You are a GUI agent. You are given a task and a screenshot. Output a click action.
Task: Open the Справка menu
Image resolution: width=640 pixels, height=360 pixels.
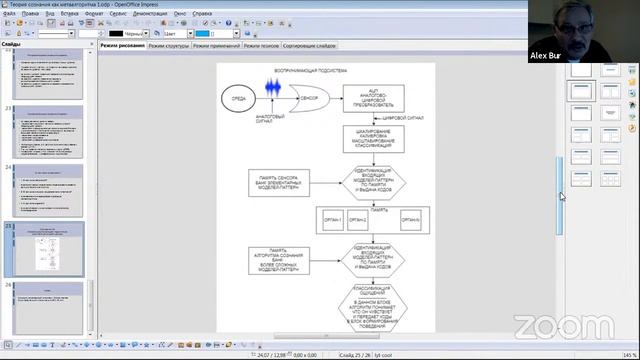pos(202,13)
